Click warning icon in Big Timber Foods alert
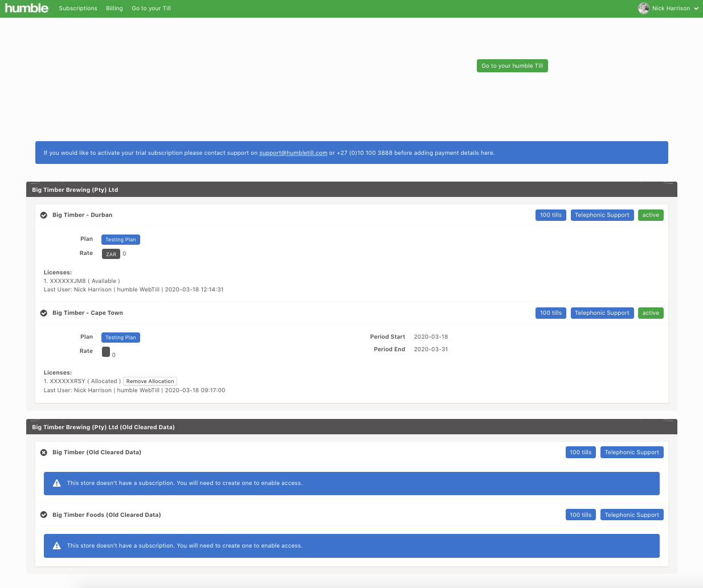 click(57, 546)
